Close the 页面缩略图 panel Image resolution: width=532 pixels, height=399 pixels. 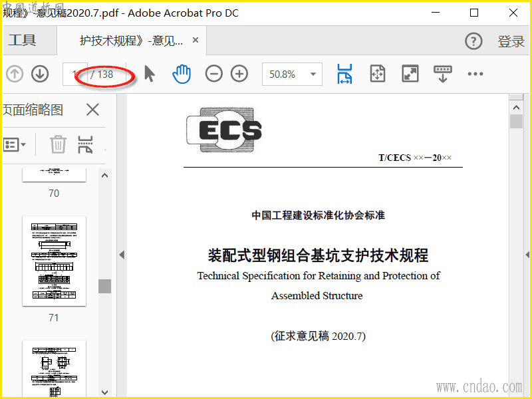pos(92,110)
